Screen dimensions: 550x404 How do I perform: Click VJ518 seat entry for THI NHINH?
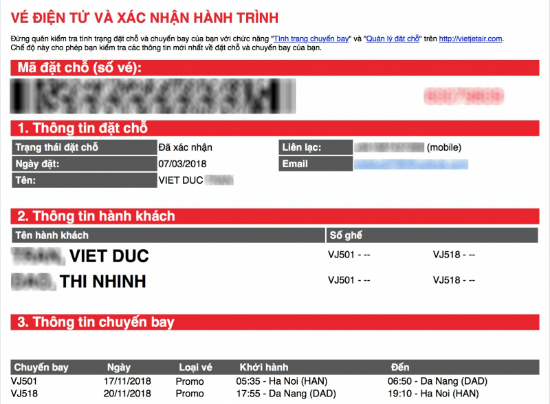tap(454, 280)
